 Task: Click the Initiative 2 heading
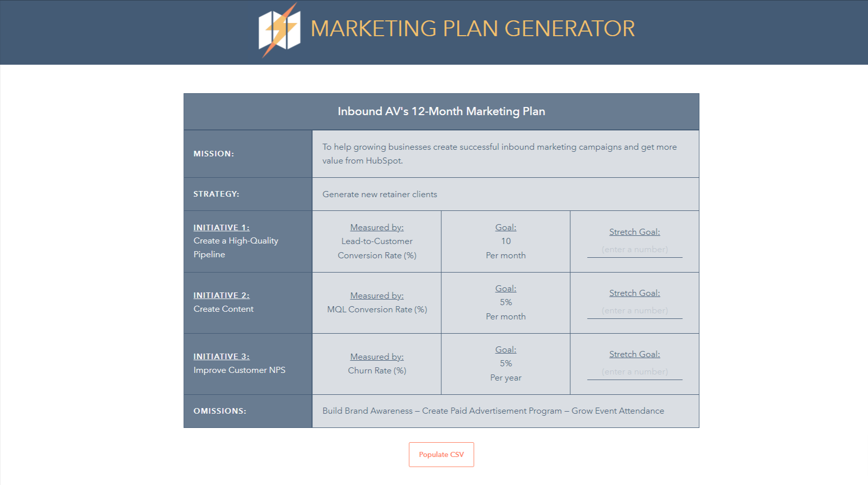pos(221,295)
